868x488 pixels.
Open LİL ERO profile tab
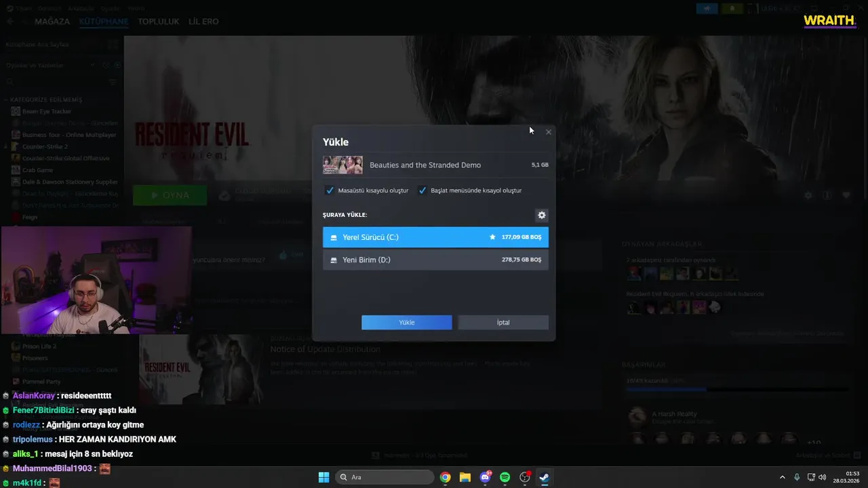(x=203, y=22)
